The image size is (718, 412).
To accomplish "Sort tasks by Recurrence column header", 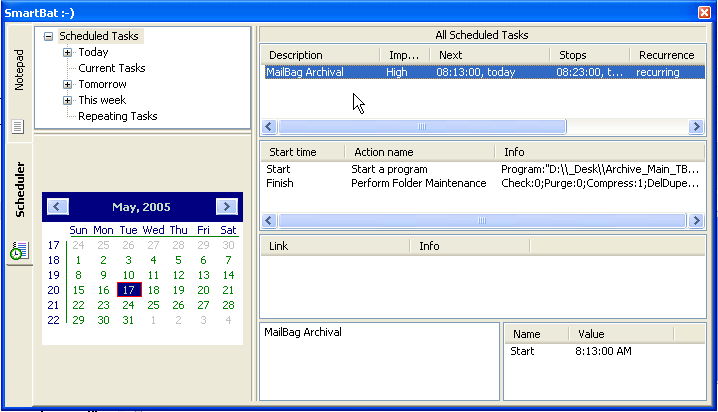I will click(x=666, y=55).
